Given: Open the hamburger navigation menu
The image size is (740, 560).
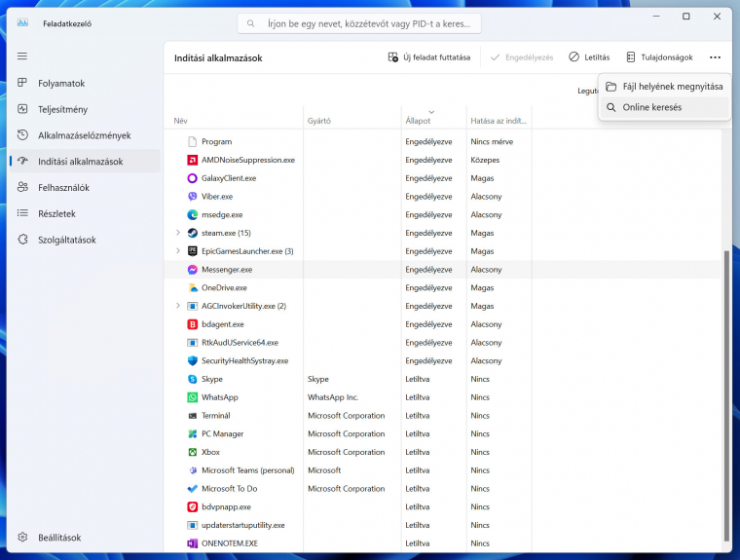Looking at the screenshot, I should point(22,56).
